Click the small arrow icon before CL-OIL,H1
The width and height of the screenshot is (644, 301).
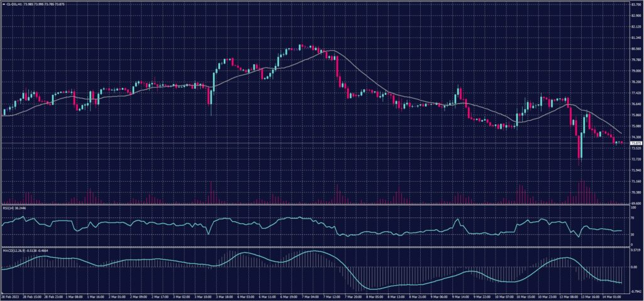[3, 4]
